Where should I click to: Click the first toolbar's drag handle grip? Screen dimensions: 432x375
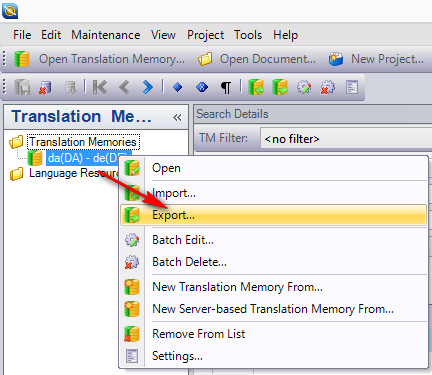tap(5, 59)
